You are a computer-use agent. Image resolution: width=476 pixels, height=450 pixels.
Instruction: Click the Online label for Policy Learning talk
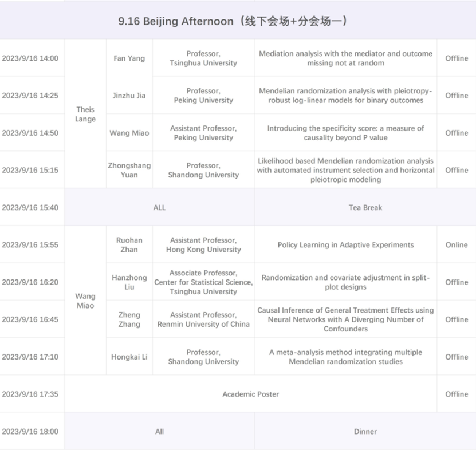[x=457, y=245]
